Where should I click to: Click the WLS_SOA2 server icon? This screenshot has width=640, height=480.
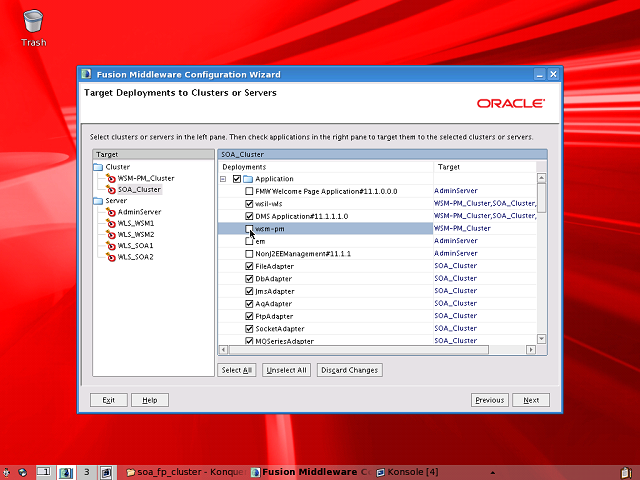tap(111, 257)
